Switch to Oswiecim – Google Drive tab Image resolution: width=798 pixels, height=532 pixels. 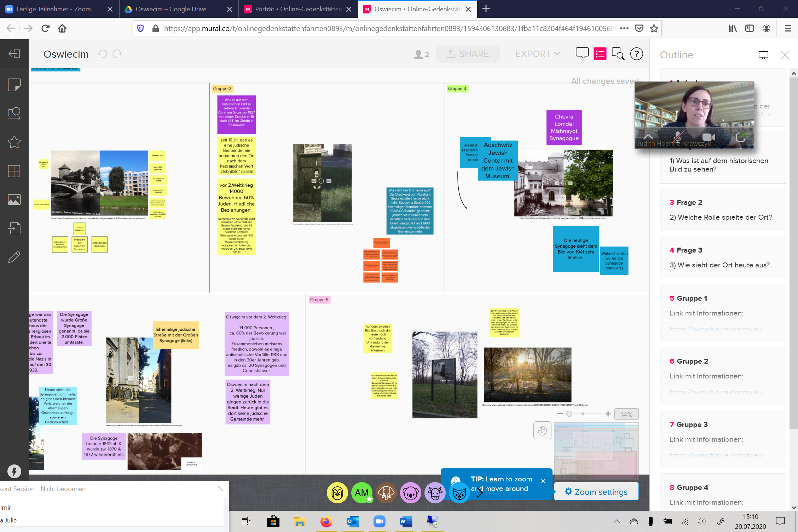click(x=171, y=9)
